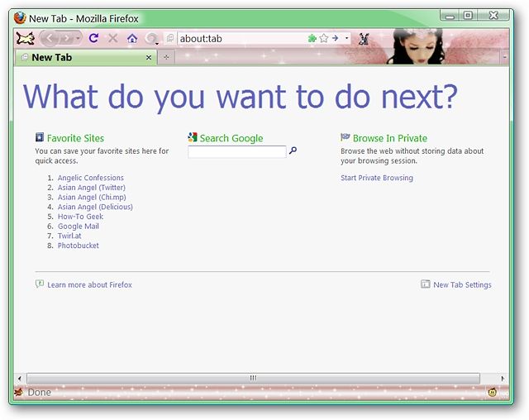Bookmark this page with the star icon
Screen dimensions: 529x420
[324, 38]
